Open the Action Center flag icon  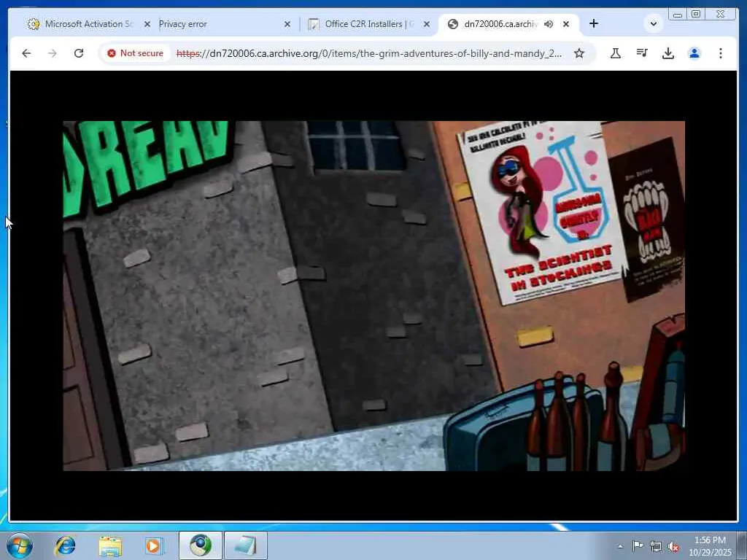[x=638, y=546]
